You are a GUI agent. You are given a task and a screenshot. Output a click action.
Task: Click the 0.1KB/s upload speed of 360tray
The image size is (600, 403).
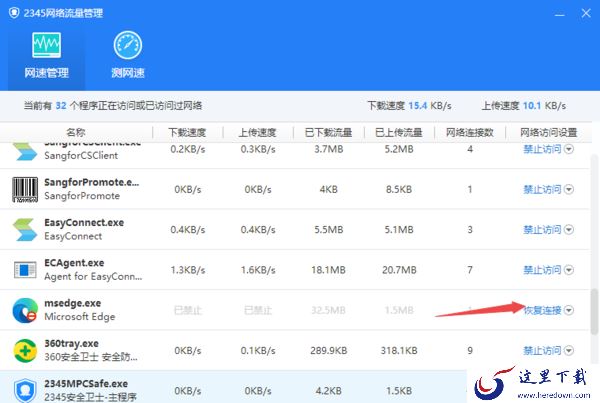pos(258,350)
